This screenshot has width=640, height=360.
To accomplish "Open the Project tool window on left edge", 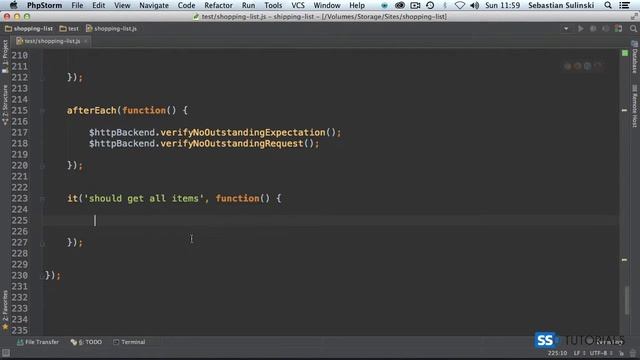I will pos(5,56).
